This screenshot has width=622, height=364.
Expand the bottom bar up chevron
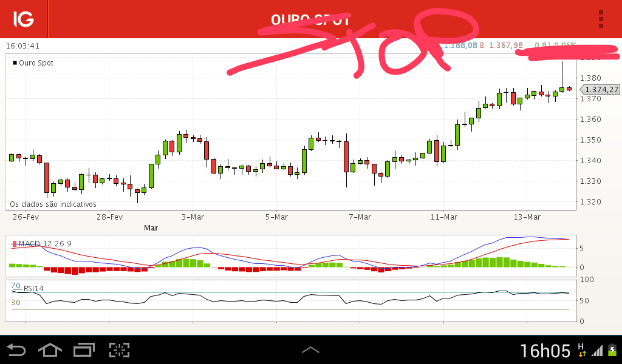[x=310, y=349]
